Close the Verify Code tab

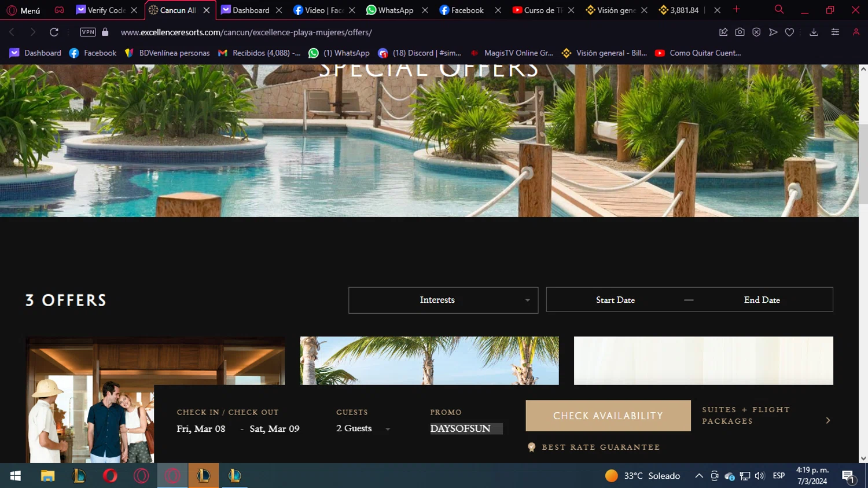click(x=134, y=10)
